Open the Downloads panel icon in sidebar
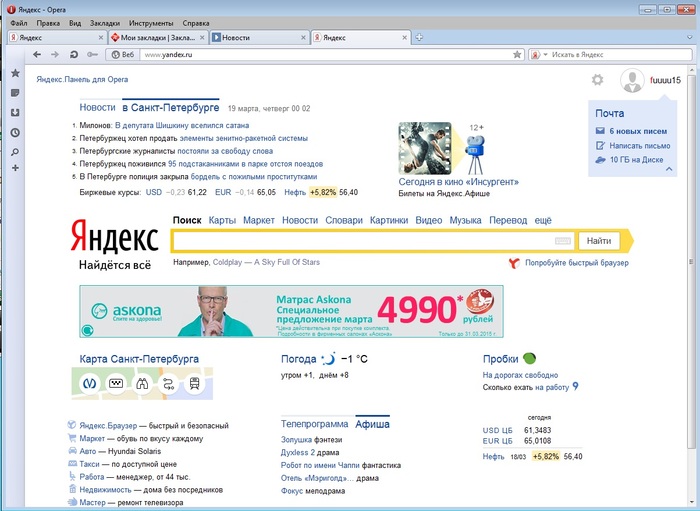This screenshot has height=511, width=700. [15, 112]
